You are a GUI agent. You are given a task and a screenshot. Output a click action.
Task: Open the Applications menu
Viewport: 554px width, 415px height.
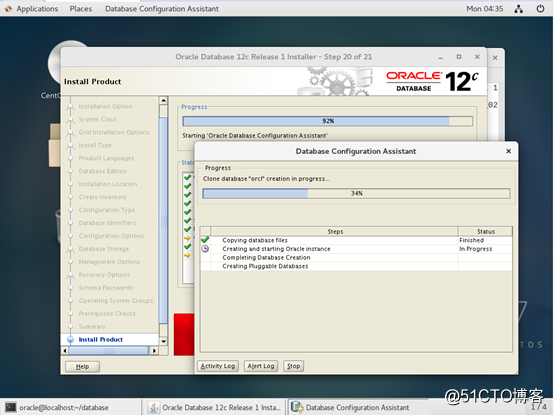[37, 8]
